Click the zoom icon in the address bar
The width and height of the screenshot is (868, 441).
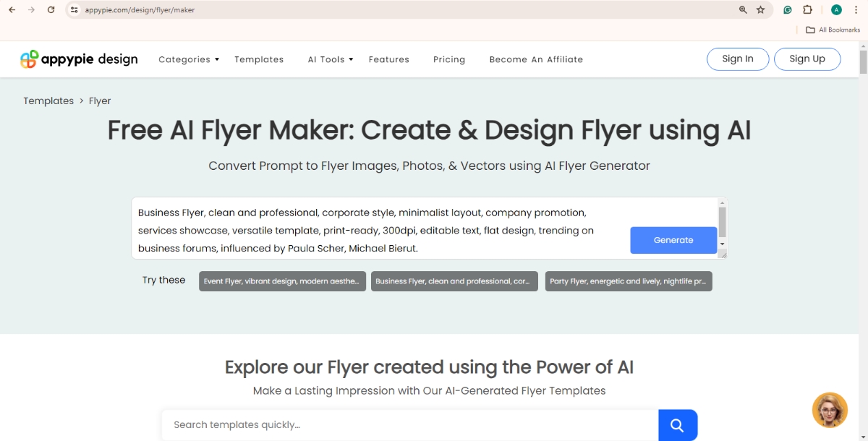click(742, 10)
